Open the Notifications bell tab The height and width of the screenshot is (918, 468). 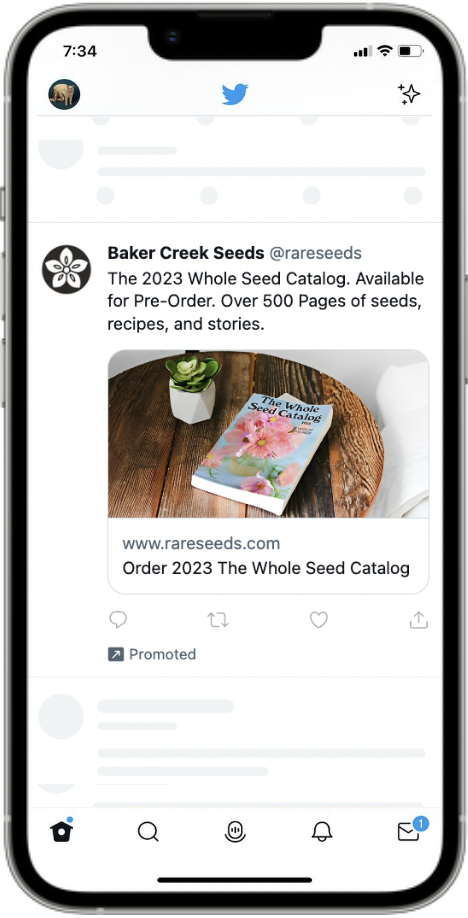pos(322,831)
